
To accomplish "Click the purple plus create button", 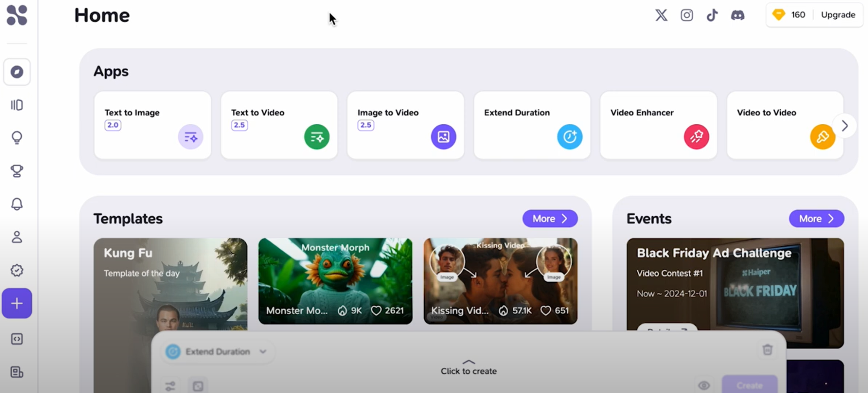I will (17, 303).
